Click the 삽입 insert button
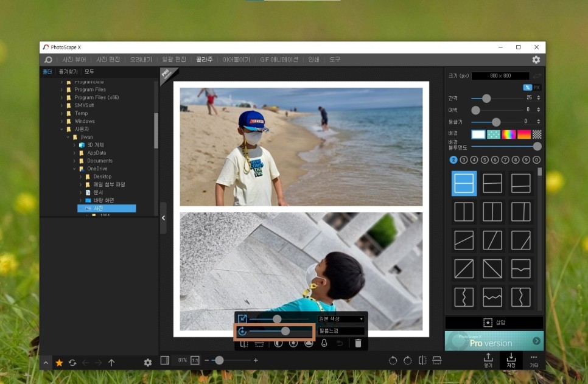This screenshot has height=384, width=588. [x=494, y=323]
